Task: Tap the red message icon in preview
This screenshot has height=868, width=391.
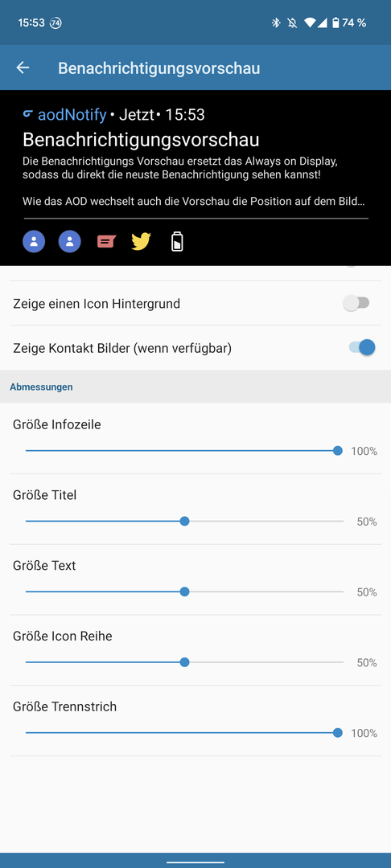Action: click(106, 241)
